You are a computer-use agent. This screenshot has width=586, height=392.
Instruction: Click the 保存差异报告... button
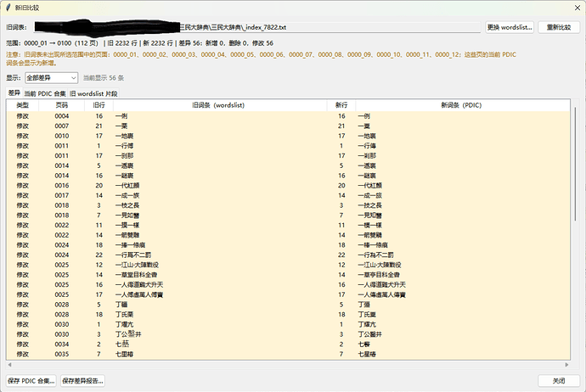82,381
